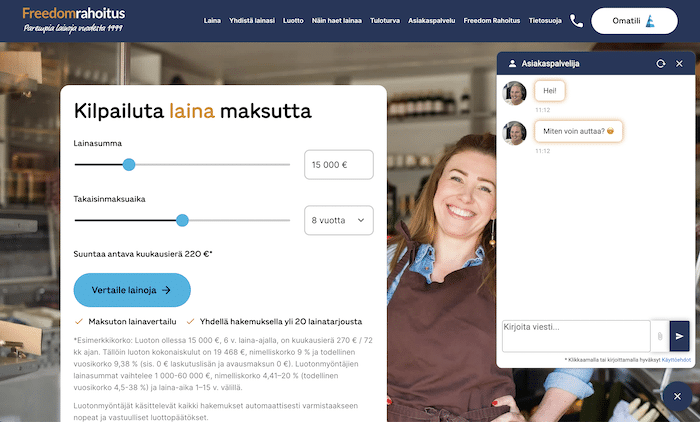Click the Omatili button
The image size is (700, 422).
pos(634,21)
